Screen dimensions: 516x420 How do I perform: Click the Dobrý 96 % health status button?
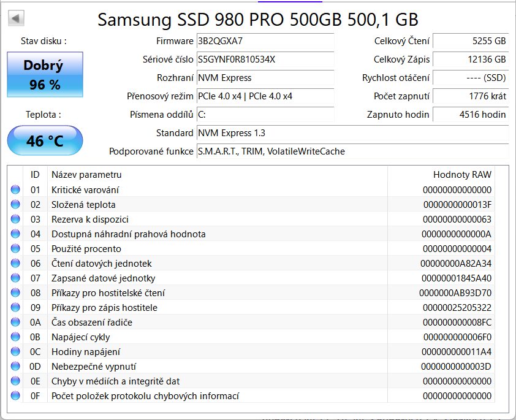tap(45, 75)
